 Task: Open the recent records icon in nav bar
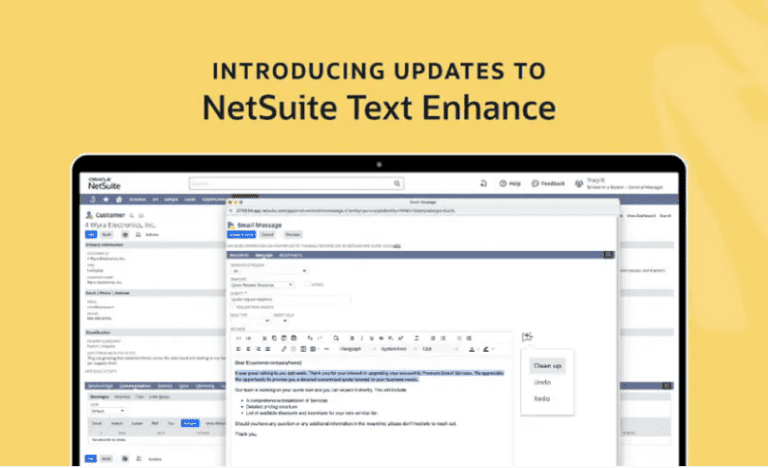(x=93, y=199)
